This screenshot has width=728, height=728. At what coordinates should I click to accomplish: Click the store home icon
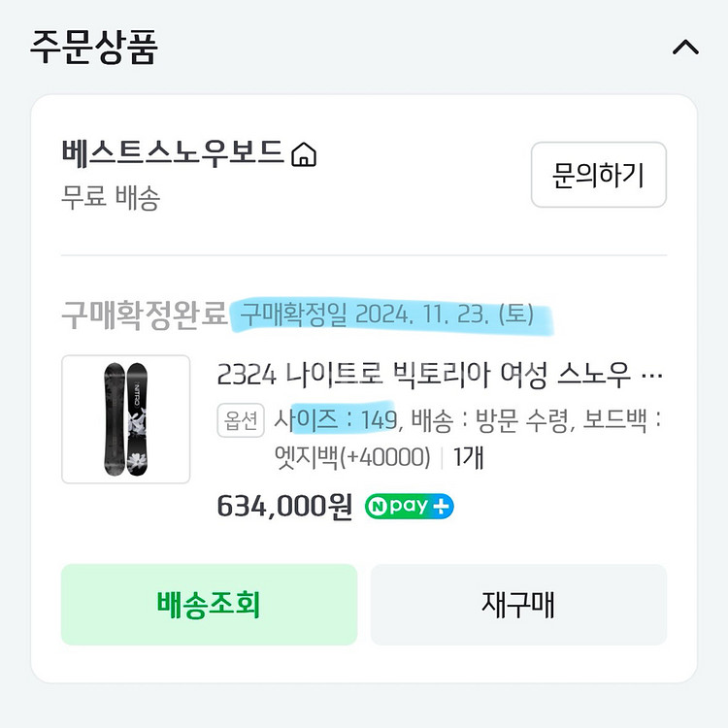(305, 154)
